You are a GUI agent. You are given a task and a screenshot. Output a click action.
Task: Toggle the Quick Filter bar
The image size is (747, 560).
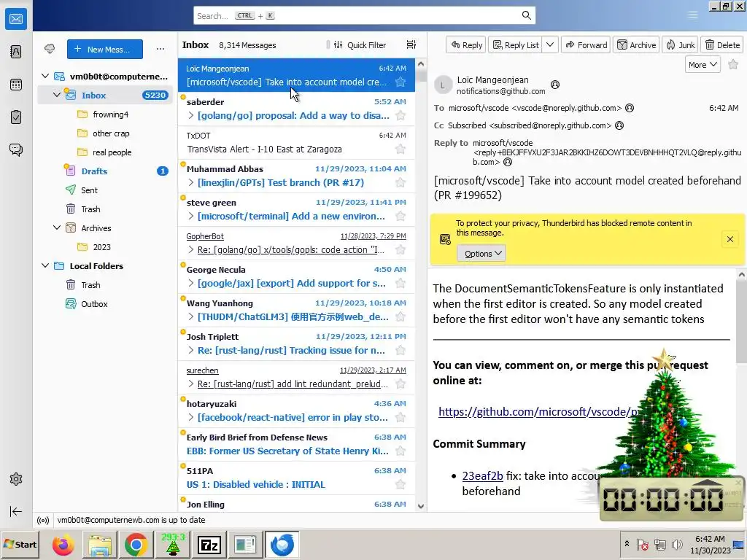click(x=360, y=44)
